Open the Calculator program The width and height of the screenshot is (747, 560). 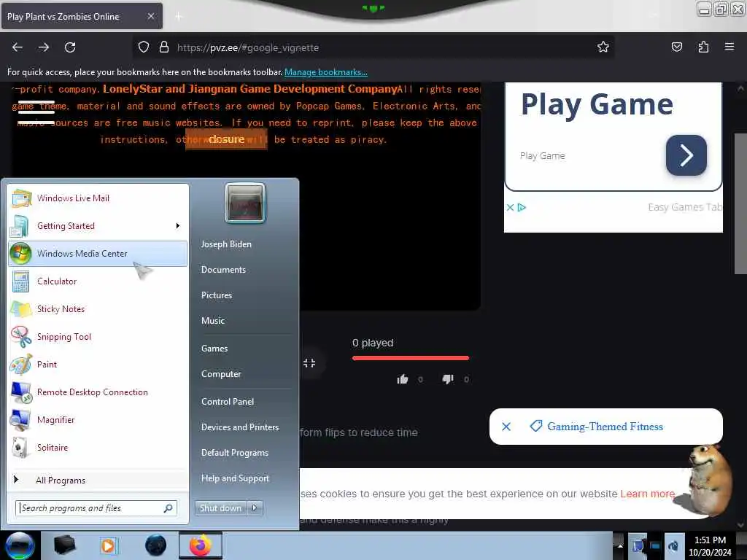pos(98,281)
